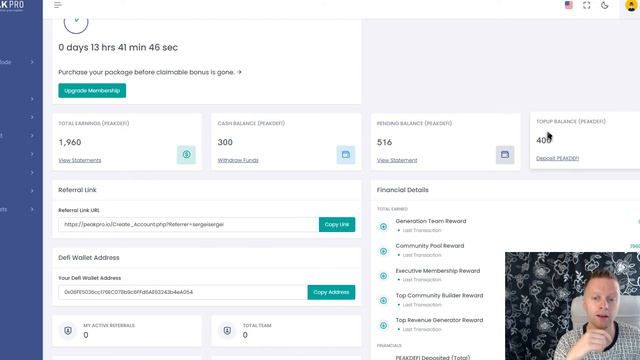Click the 'Community Pool Reward' text
The height and width of the screenshot is (360, 640).
click(430, 246)
